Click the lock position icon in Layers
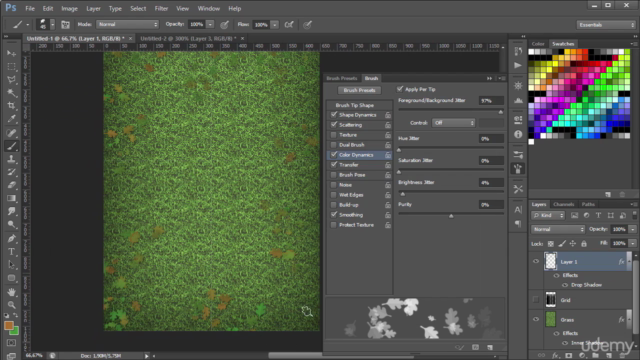Viewport: 640px width, 360px height. click(573, 244)
